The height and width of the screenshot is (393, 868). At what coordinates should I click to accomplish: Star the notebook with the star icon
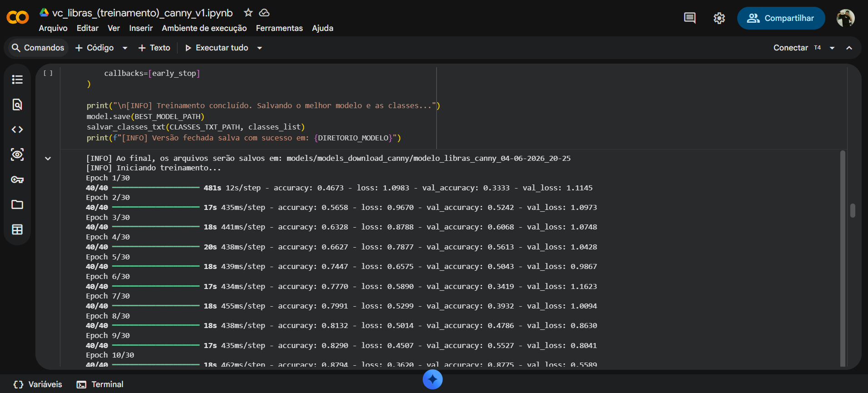click(248, 13)
